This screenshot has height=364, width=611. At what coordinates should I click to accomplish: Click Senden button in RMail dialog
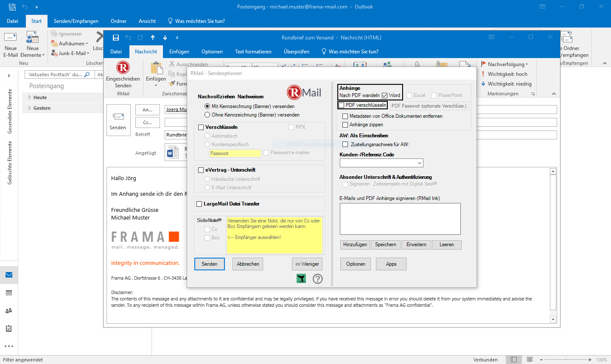click(210, 264)
